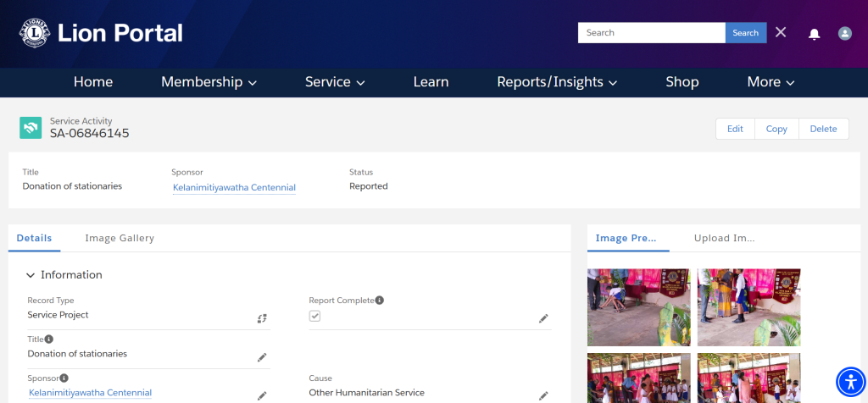Open the user profile avatar
The width and height of the screenshot is (868, 403).
pyautogui.click(x=845, y=33)
